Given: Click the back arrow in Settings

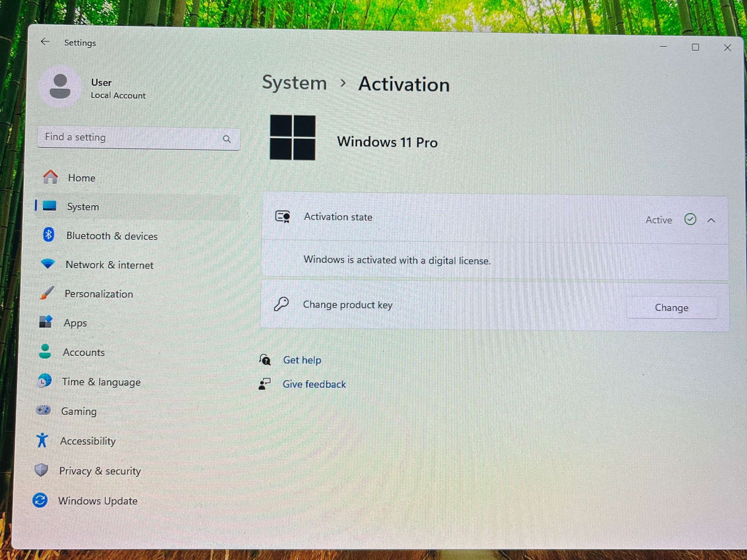Looking at the screenshot, I should pos(45,42).
